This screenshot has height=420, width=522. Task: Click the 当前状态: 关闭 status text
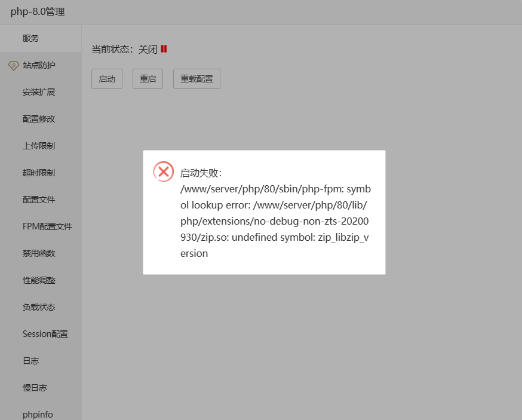tap(124, 50)
